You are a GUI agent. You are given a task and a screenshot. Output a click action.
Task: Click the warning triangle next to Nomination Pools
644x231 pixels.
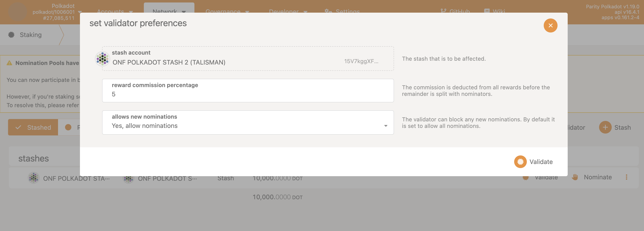click(x=9, y=63)
